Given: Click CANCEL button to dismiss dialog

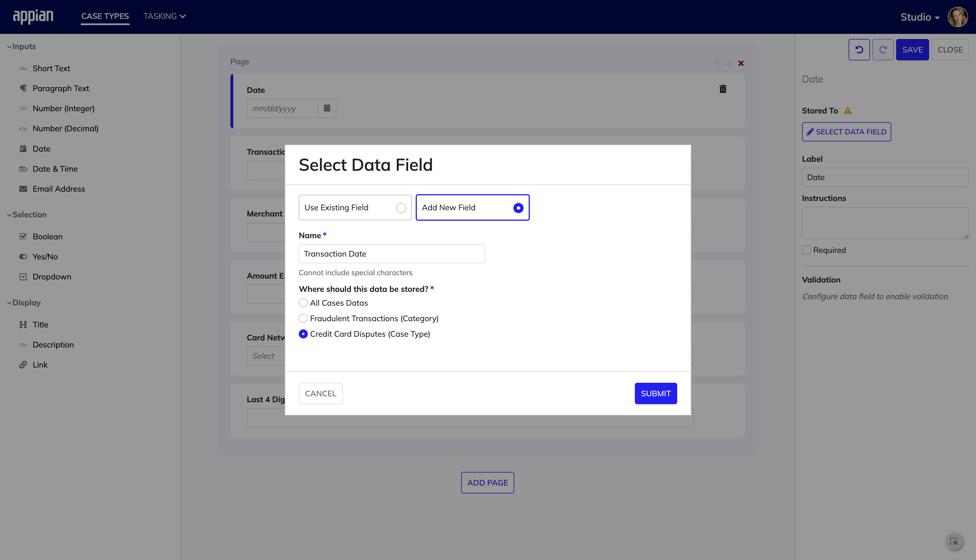Looking at the screenshot, I should pyautogui.click(x=321, y=393).
